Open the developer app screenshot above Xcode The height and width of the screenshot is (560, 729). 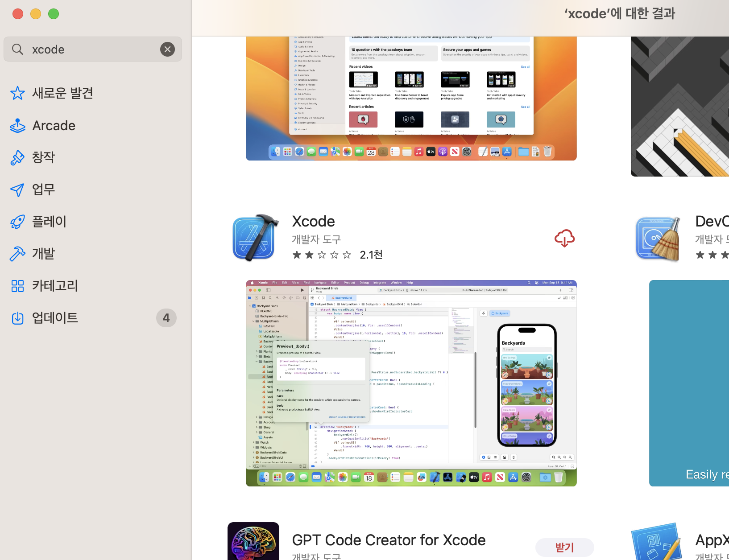tap(411, 99)
